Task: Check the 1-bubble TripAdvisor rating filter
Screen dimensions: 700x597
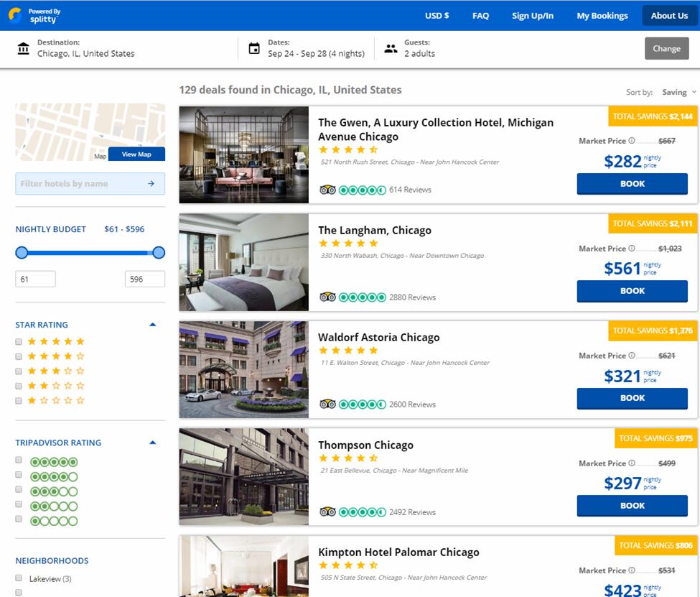Action: tap(19, 519)
